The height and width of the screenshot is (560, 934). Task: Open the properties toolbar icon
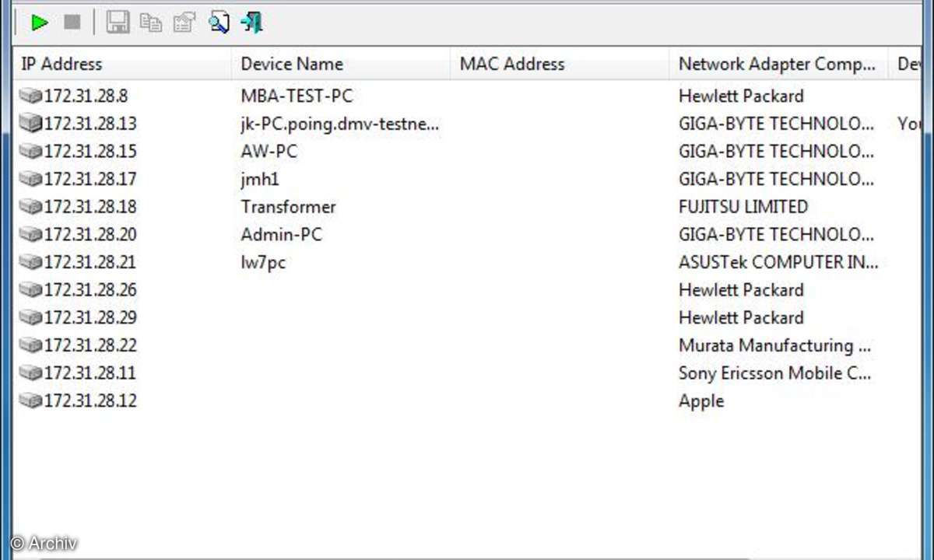tap(184, 23)
